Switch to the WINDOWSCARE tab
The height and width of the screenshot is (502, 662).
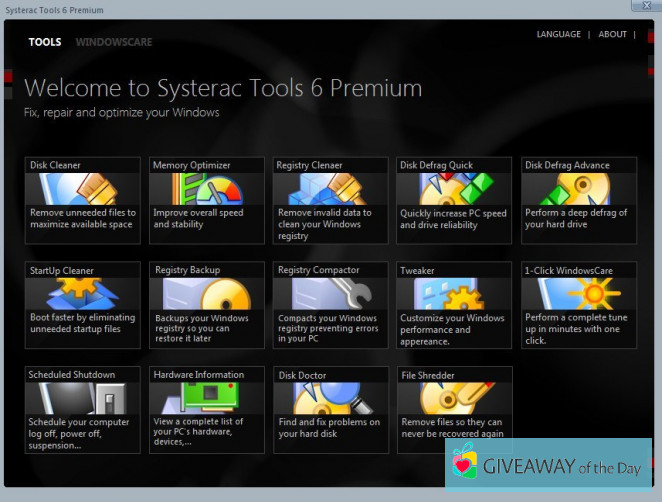tap(114, 42)
